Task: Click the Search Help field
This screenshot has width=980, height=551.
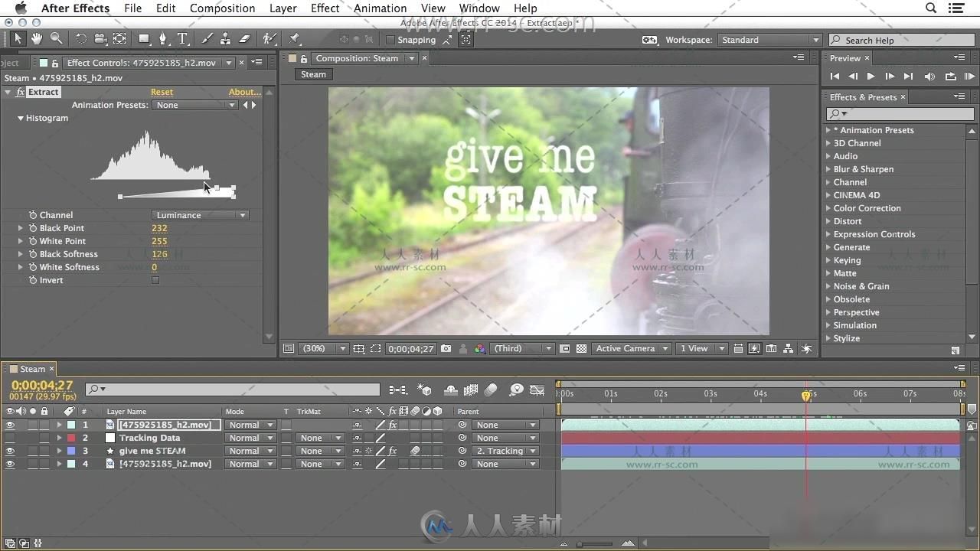Action: [901, 40]
